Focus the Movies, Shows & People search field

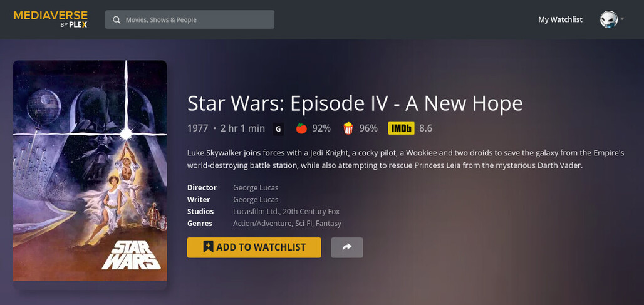point(190,19)
